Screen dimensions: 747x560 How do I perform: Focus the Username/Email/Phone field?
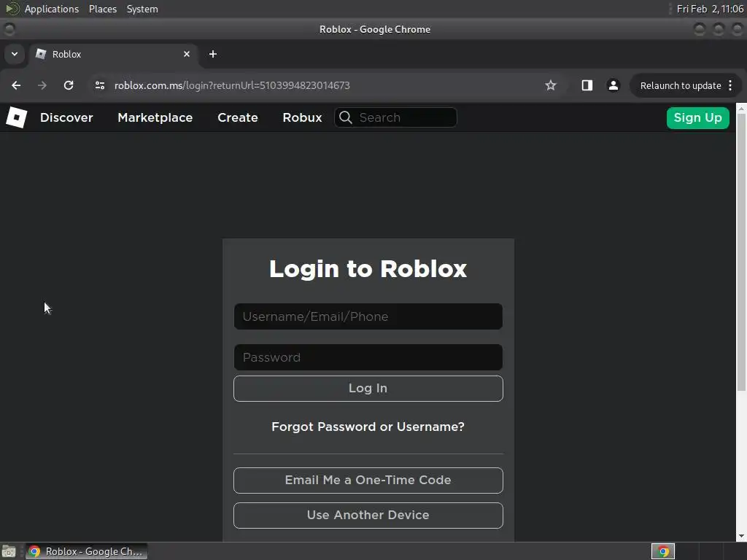point(368,316)
